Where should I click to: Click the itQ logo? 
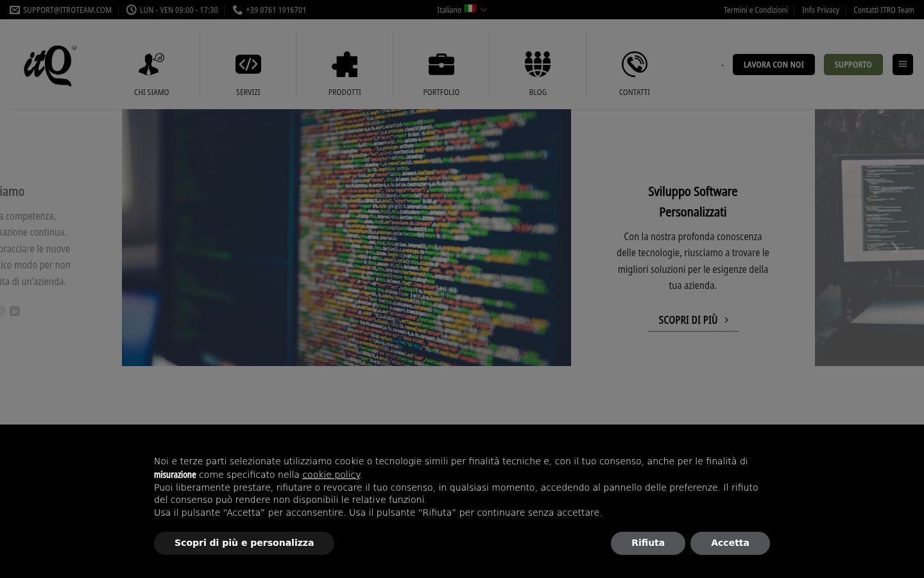50,65
